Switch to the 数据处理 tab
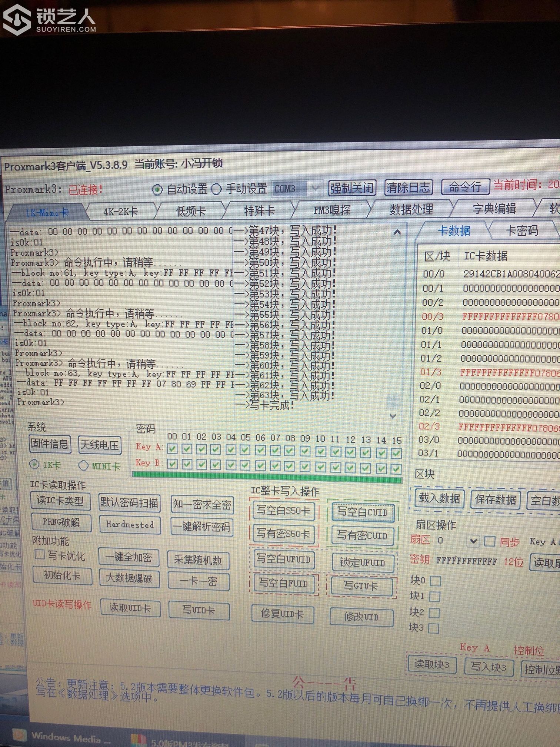 pos(411,209)
